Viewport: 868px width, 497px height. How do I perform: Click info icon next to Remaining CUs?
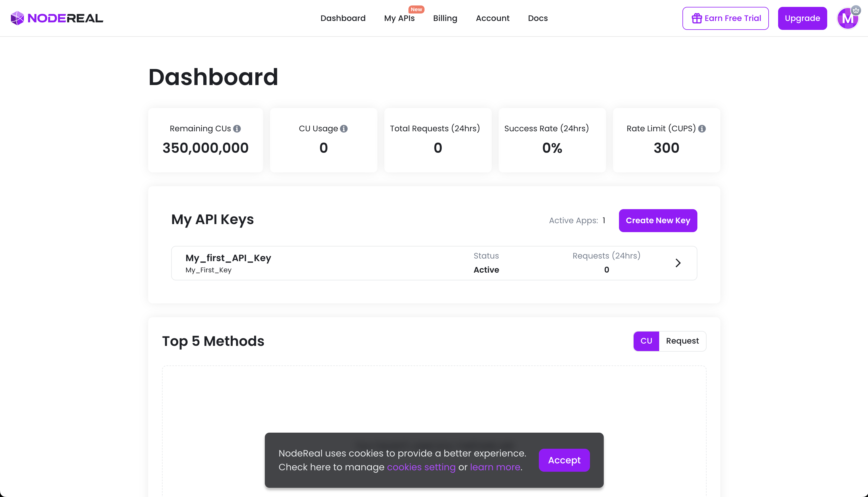coord(237,129)
